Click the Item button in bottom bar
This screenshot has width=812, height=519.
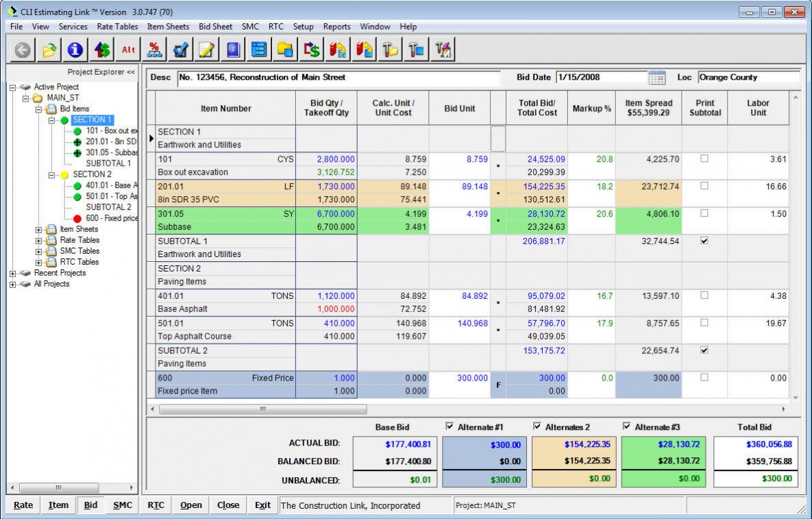pyautogui.click(x=58, y=505)
